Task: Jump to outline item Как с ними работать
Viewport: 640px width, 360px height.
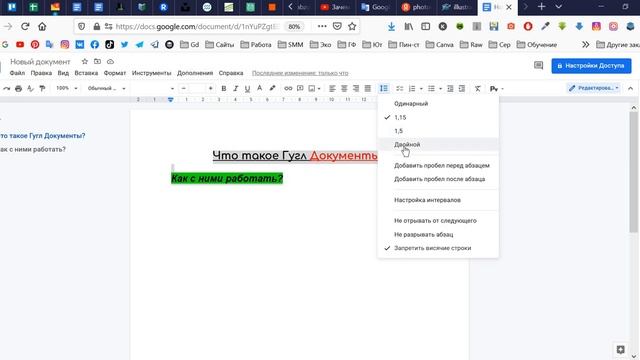Action: click(33, 149)
